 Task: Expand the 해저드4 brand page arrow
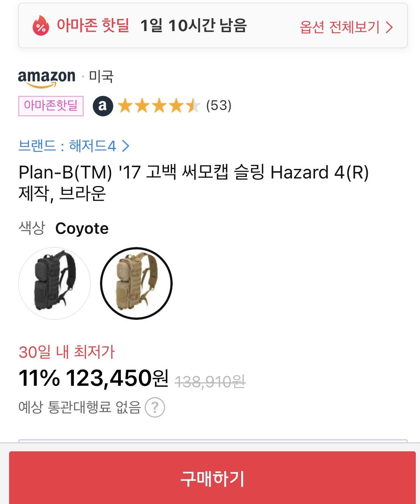coord(126,146)
